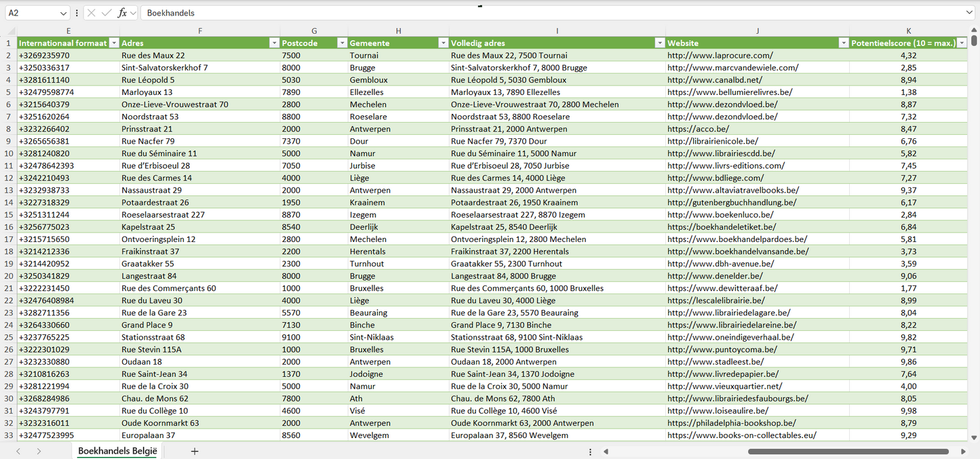Click the next sheet navigation arrow

pos(39,451)
